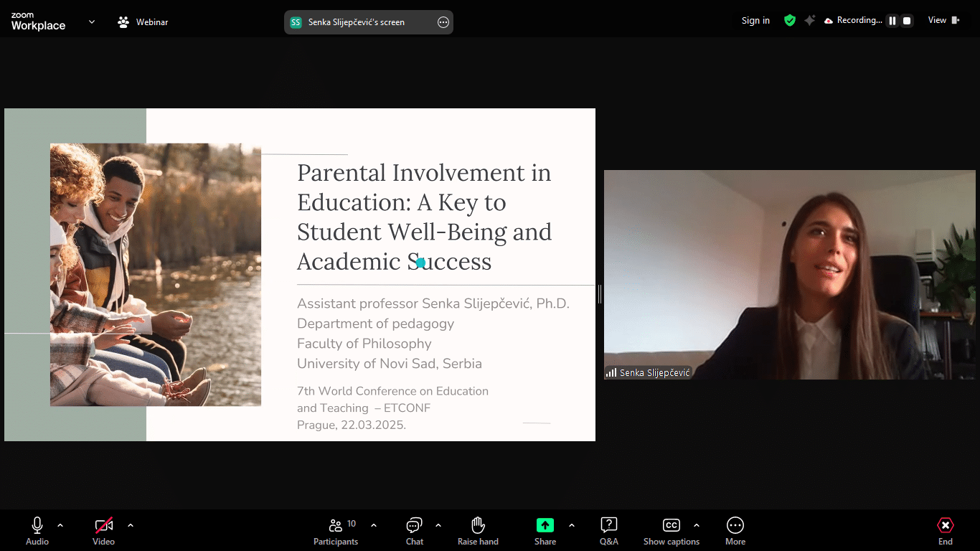Screen dimensions: 980x551
Task: Enable Show captions
Action: coord(671,531)
